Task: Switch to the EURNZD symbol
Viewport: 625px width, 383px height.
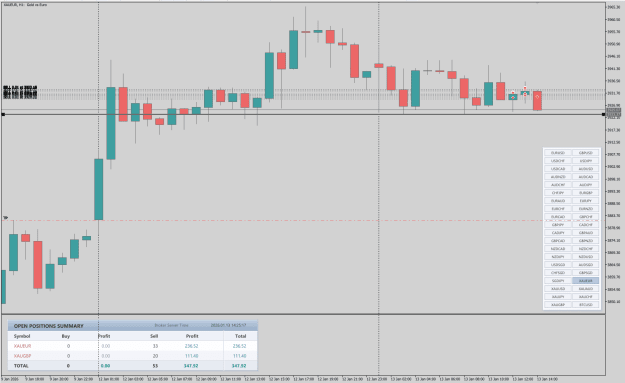Action: click(585, 208)
